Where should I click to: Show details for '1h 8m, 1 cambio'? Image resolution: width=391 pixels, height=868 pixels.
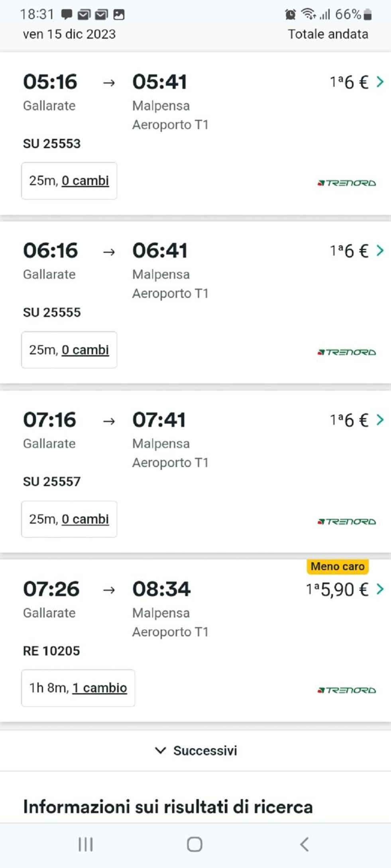point(78,688)
